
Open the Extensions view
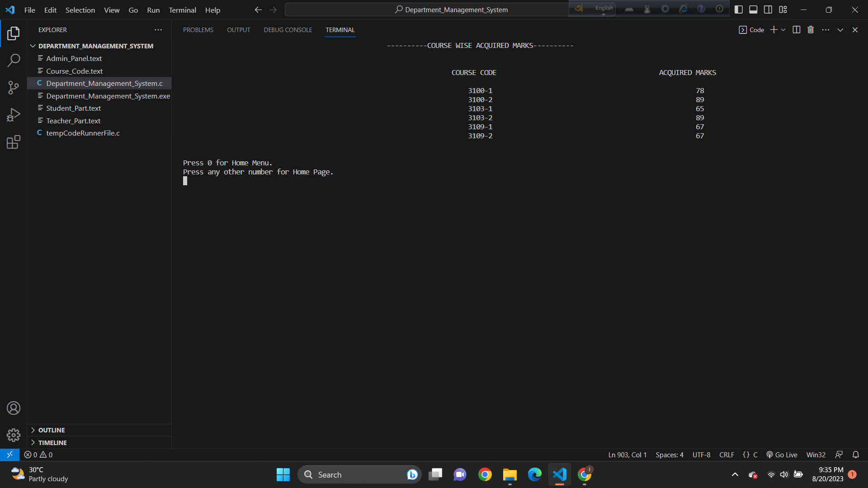click(x=14, y=142)
